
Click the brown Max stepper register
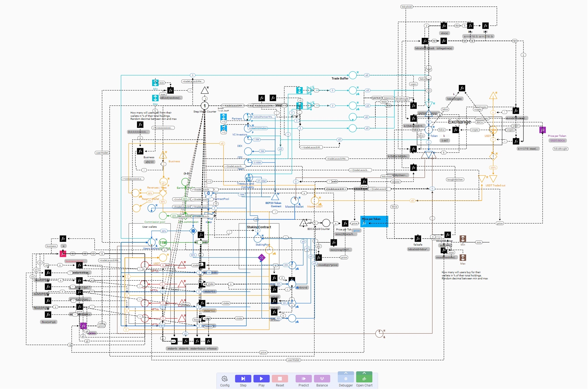[x=463, y=258]
